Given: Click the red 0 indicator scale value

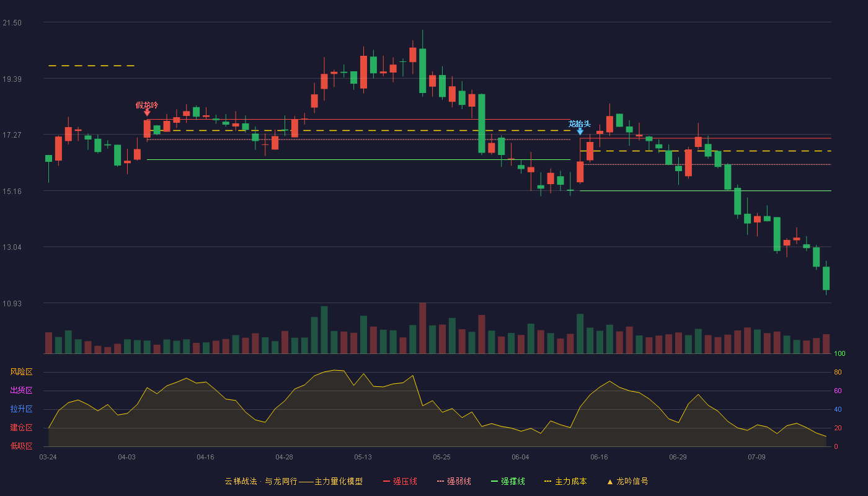Looking at the screenshot, I should coord(836,446).
